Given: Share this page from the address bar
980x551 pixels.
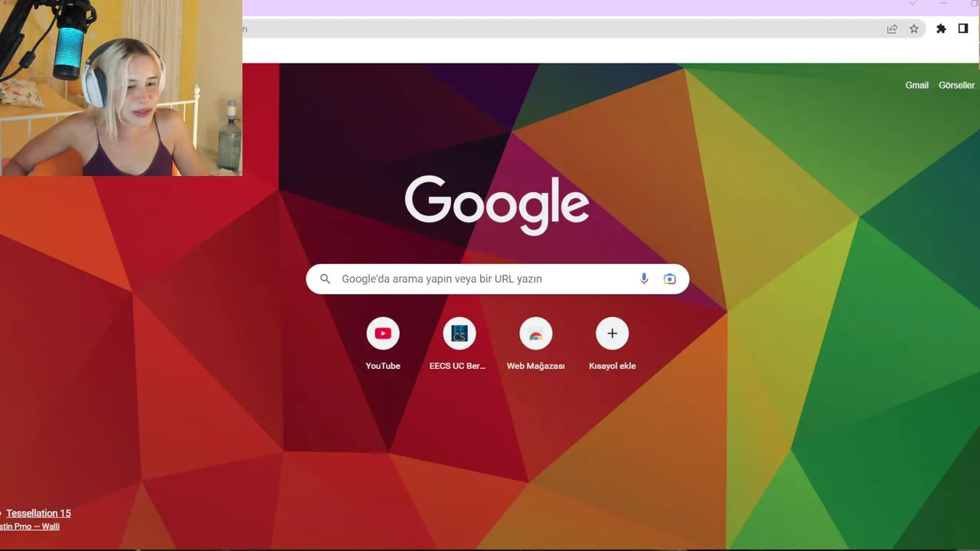Looking at the screenshot, I should [892, 28].
